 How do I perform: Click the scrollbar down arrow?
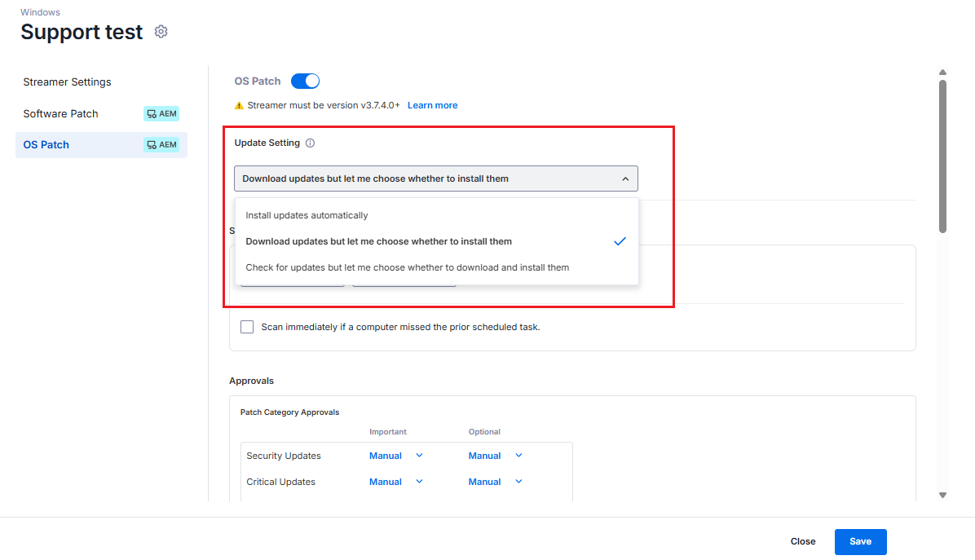coord(942,496)
